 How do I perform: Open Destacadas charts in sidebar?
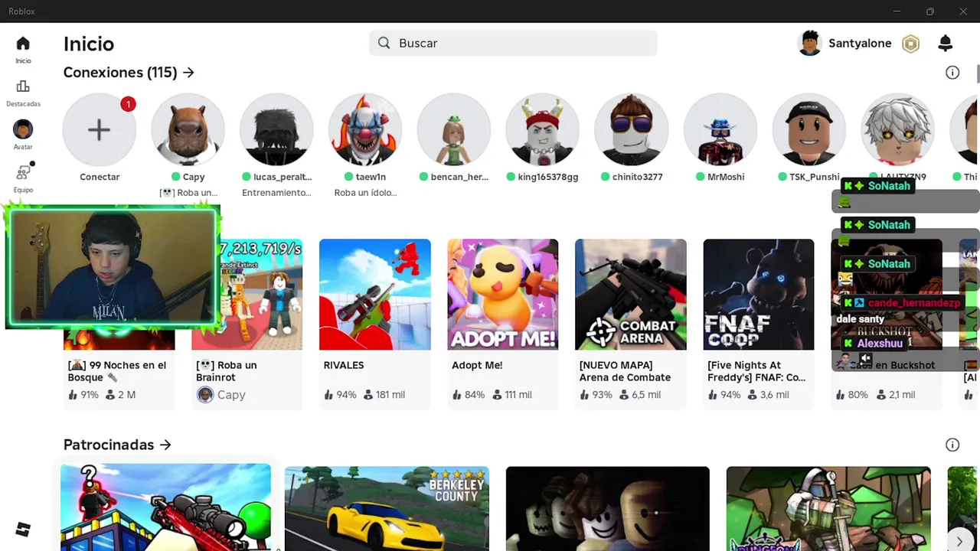coord(23,86)
